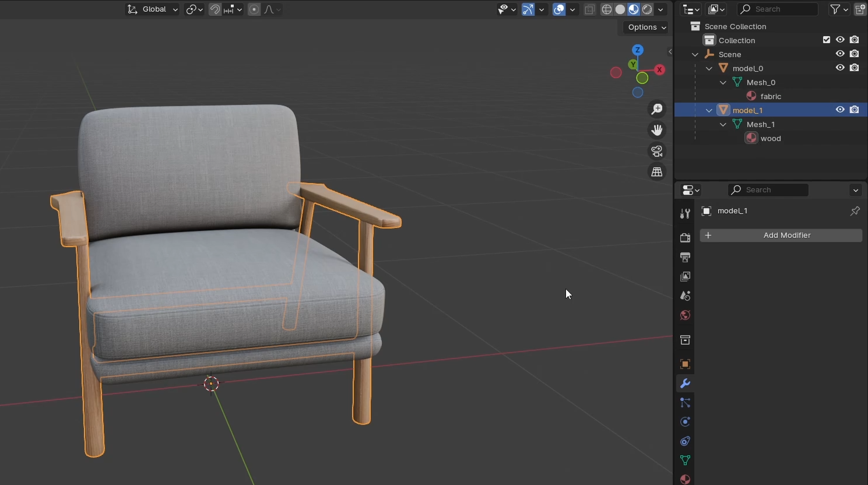Open the Output properties tab
Viewport: 868px width, 485px height.
click(x=685, y=257)
